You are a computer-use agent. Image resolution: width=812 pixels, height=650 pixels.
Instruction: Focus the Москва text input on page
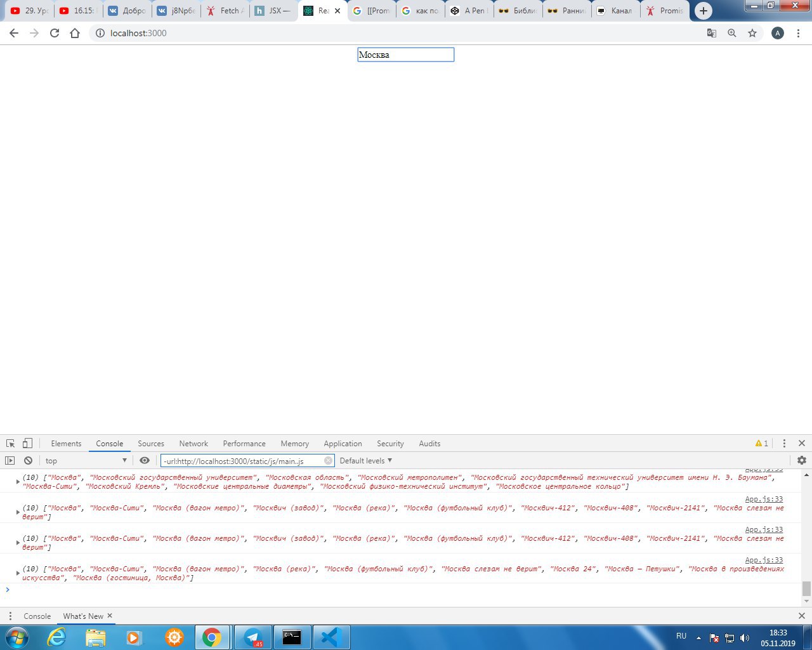(x=406, y=55)
